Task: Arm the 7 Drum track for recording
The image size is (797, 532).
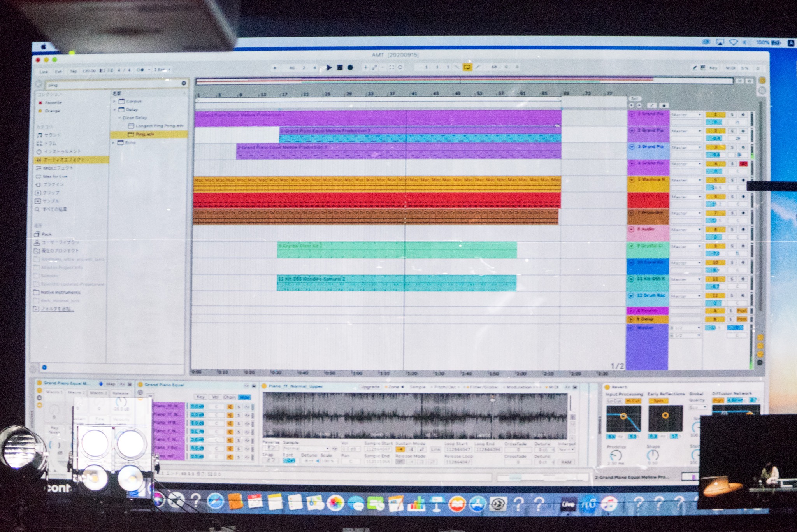Action: click(743, 213)
